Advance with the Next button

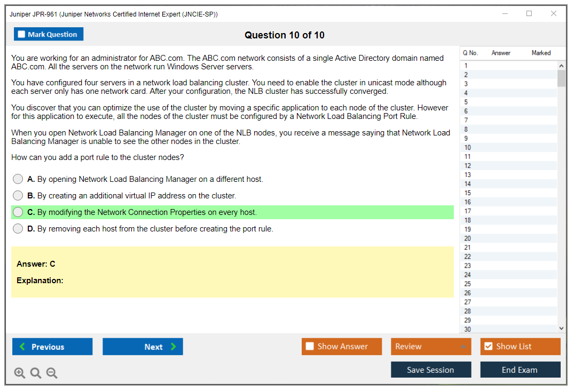[x=143, y=347]
